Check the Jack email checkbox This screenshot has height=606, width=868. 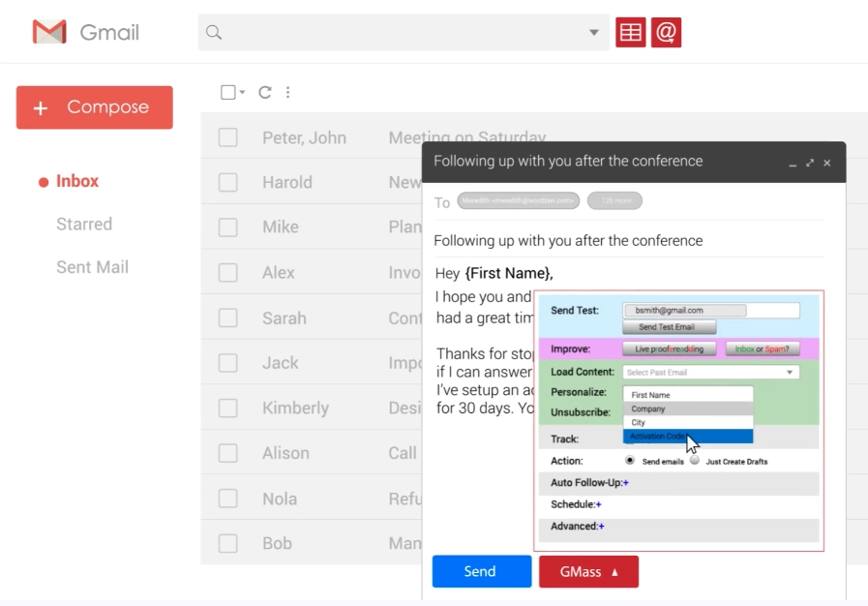228,363
